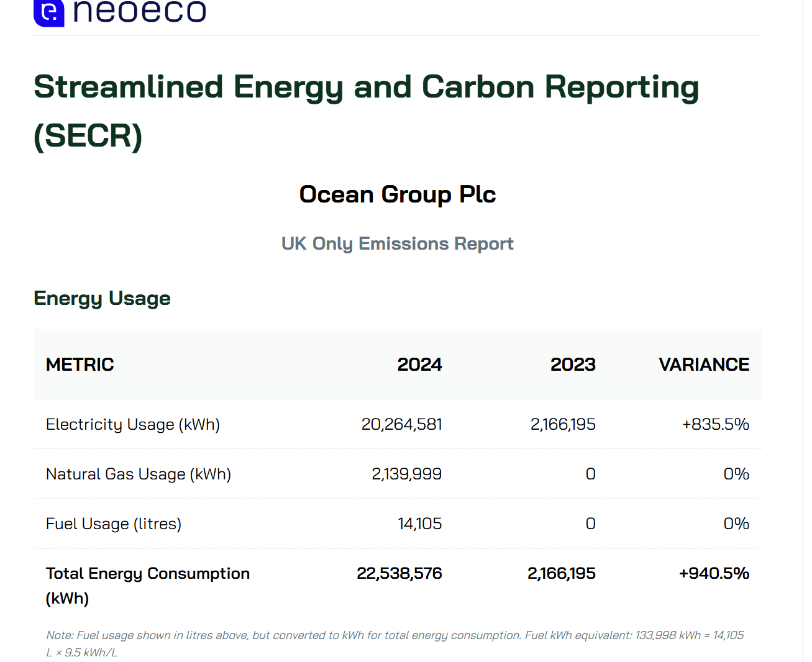This screenshot has width=812, height=662.
Task: Select the Total Energy Consumption (kWh) row label
Action: [x=148, y=586]
